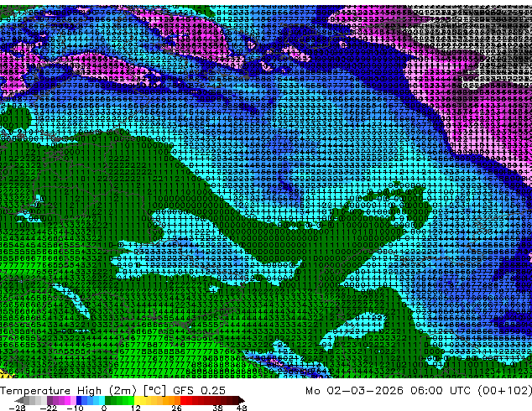
Task: Click the "12" legend value
Action: (x=136, y=408)
